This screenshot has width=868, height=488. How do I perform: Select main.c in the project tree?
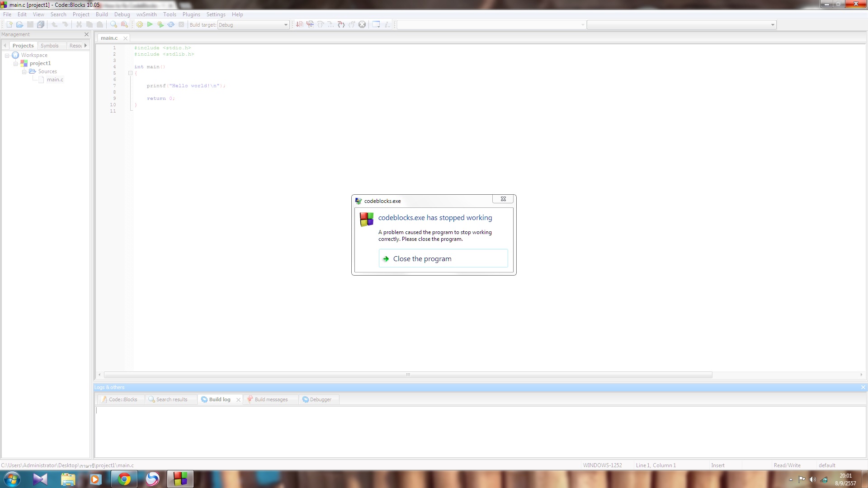55,80
